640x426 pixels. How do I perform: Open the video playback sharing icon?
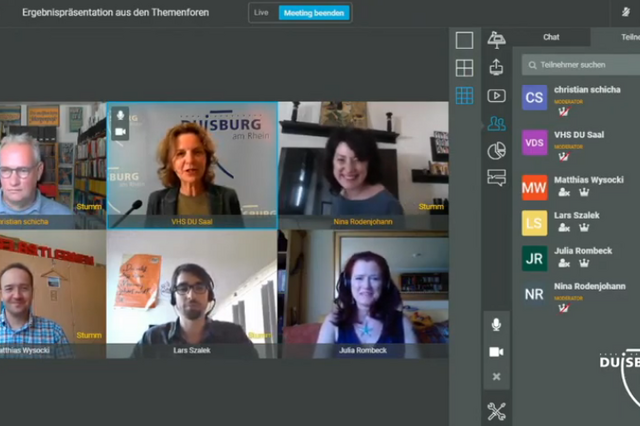(496, 96)
